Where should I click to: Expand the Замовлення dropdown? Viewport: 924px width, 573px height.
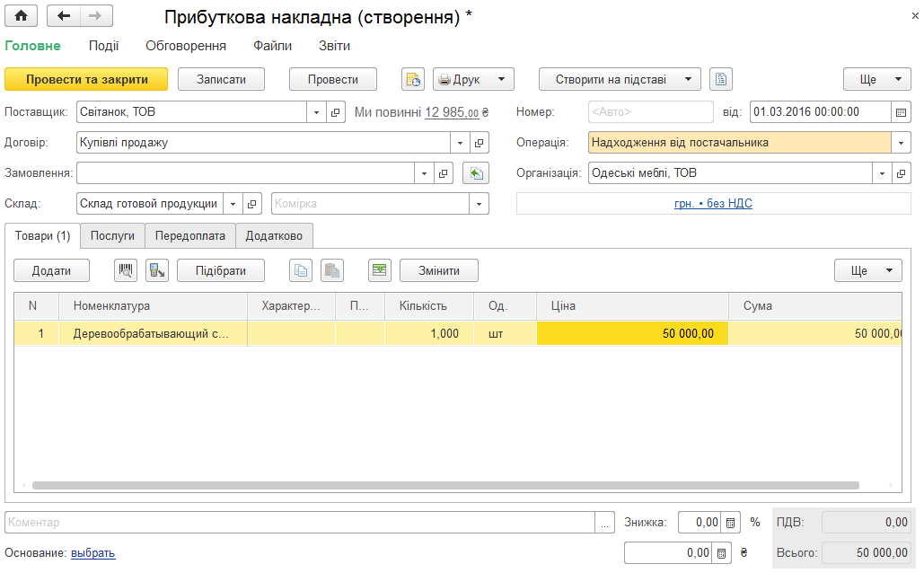click(x=424, y=173)
